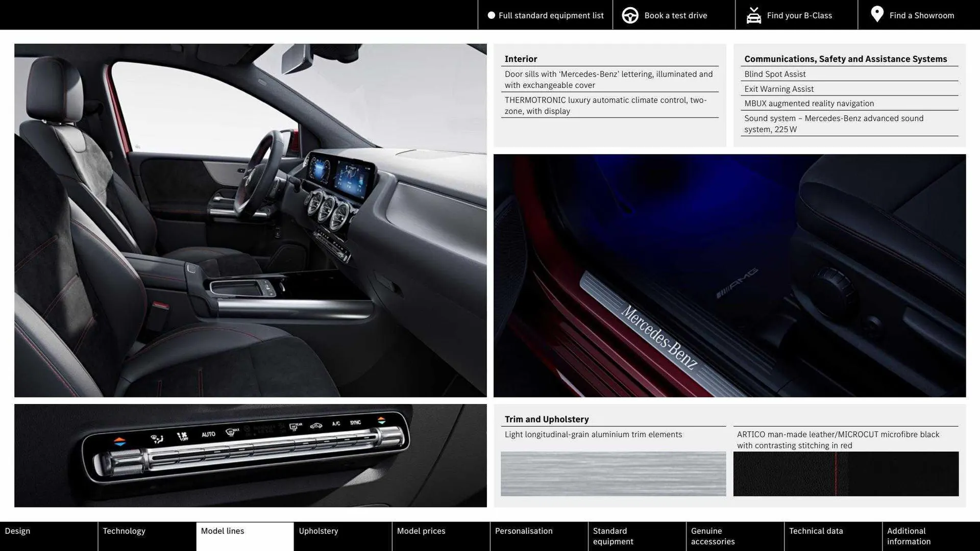Image resolution: width=980 pixels, height=551 pixels.
Task: Select the black ARTICO red-stitching swatch
Action: 846,473
